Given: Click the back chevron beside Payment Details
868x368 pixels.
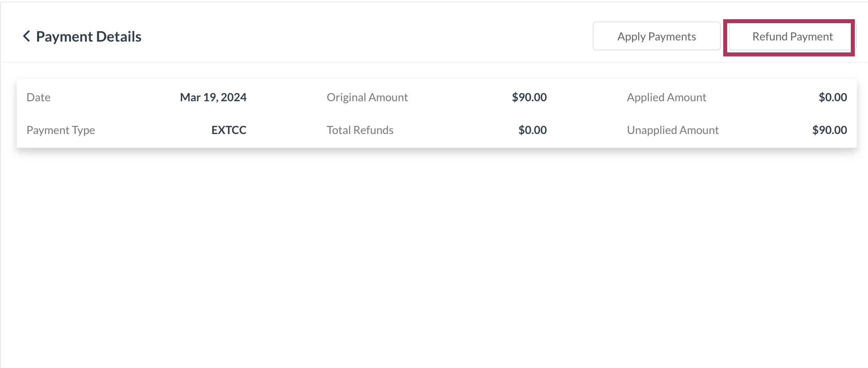Looking at the screenshot, I should (26, 36).
